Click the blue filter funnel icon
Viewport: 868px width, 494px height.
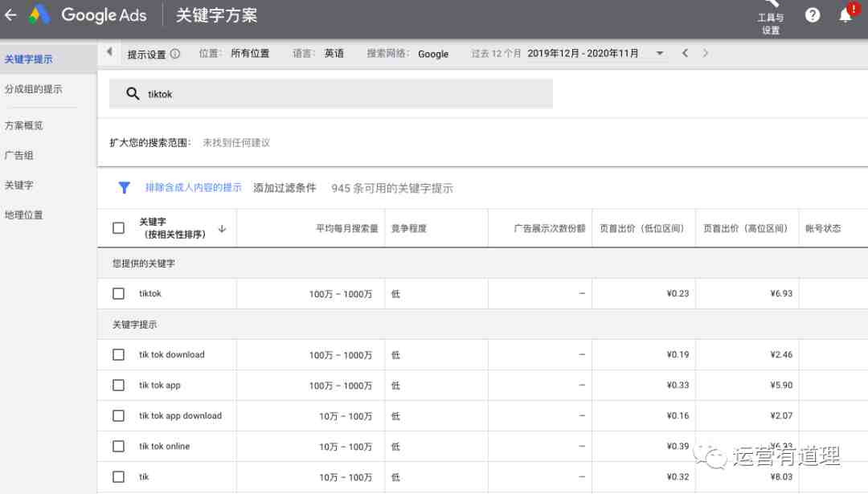point(124,188)
